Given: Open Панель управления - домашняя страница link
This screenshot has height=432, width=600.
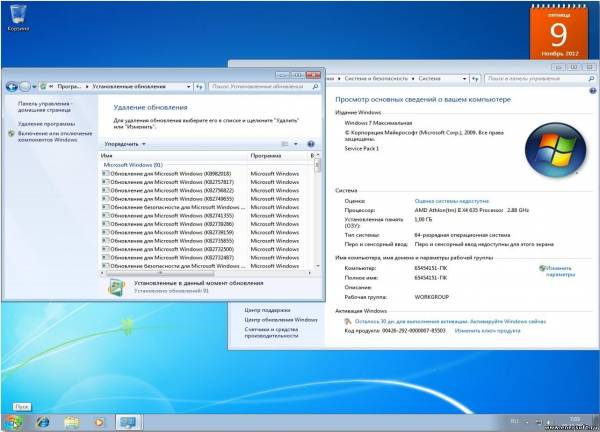Looking at the screenshot, I should [x=44, y=107].
